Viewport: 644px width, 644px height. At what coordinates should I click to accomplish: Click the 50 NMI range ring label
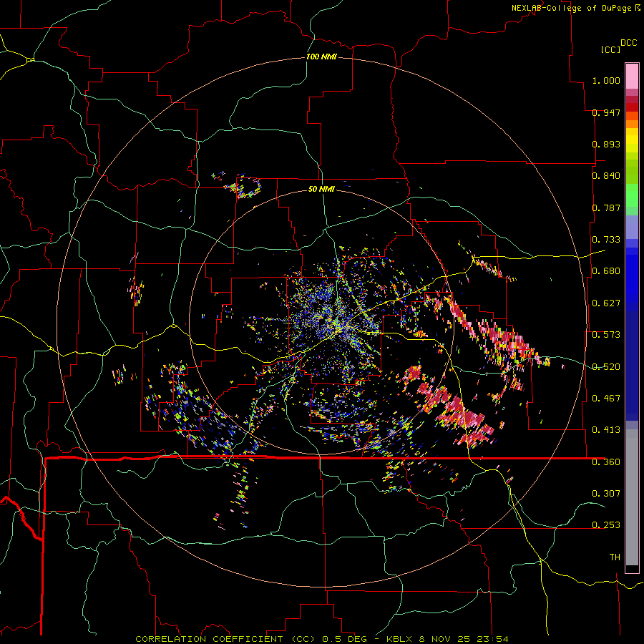pyautogui.click(x=321, y=189)
